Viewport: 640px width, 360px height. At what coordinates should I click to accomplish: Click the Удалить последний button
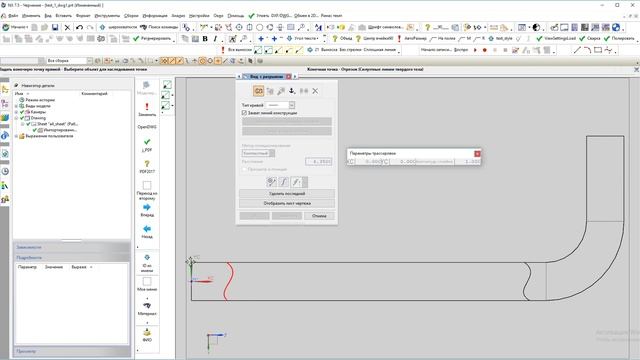[x=287, y=193]
